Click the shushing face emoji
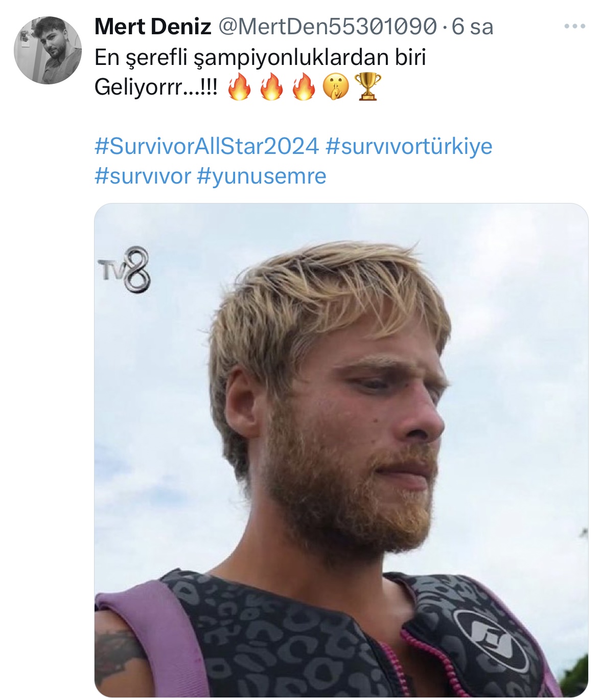 (x=336, y=87)
